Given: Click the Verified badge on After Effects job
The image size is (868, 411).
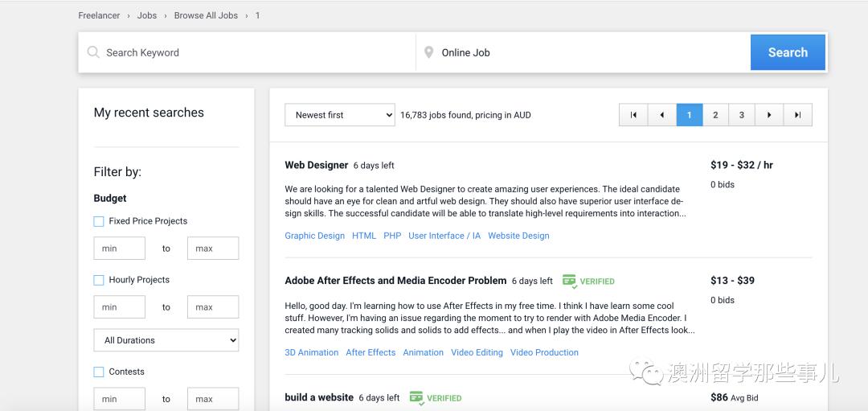Looking at the screenshot, I should (x=588, y=282).
